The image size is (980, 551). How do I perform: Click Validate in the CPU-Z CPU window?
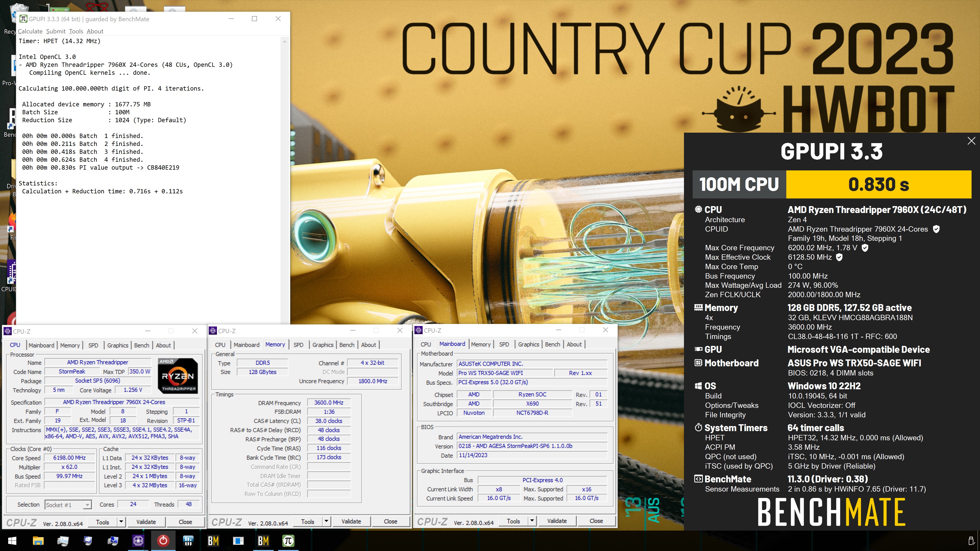pos(146,522)
